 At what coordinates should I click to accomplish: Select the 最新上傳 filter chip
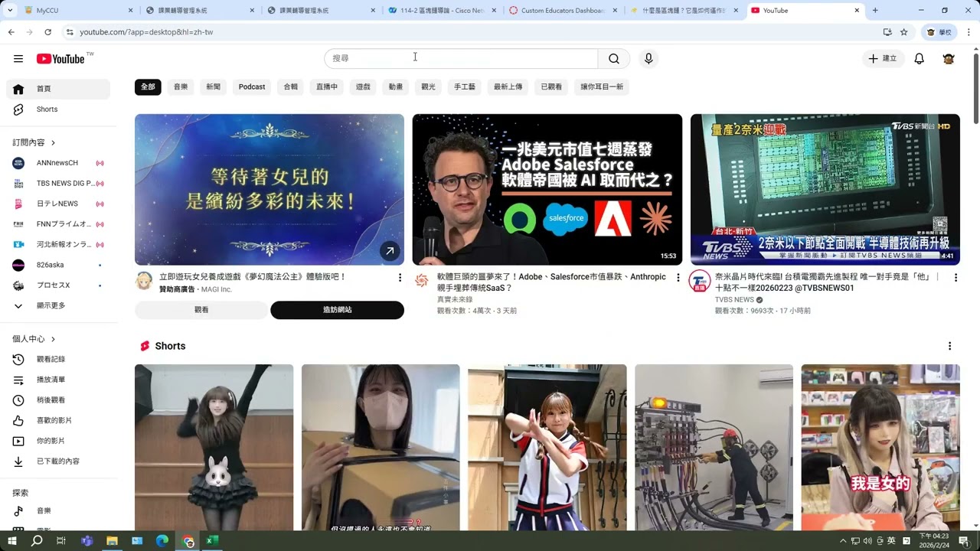508,87
